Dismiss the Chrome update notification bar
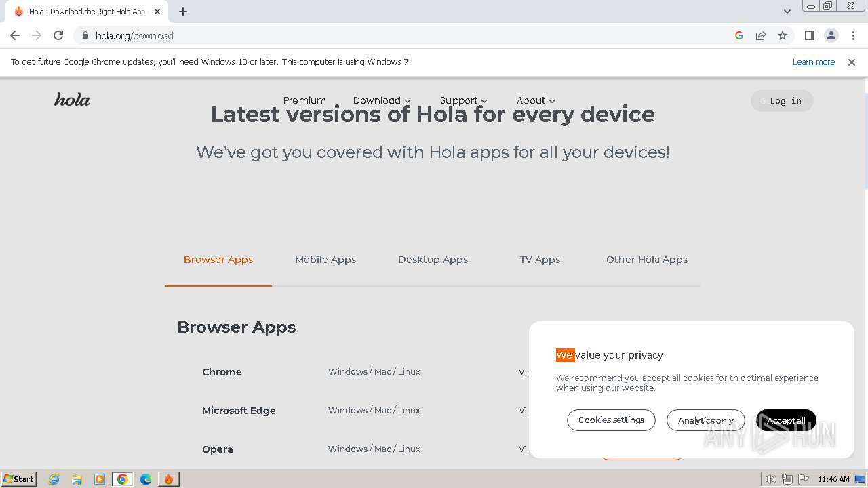The height and width of the screenshot is (488, 868). [852, 62]
